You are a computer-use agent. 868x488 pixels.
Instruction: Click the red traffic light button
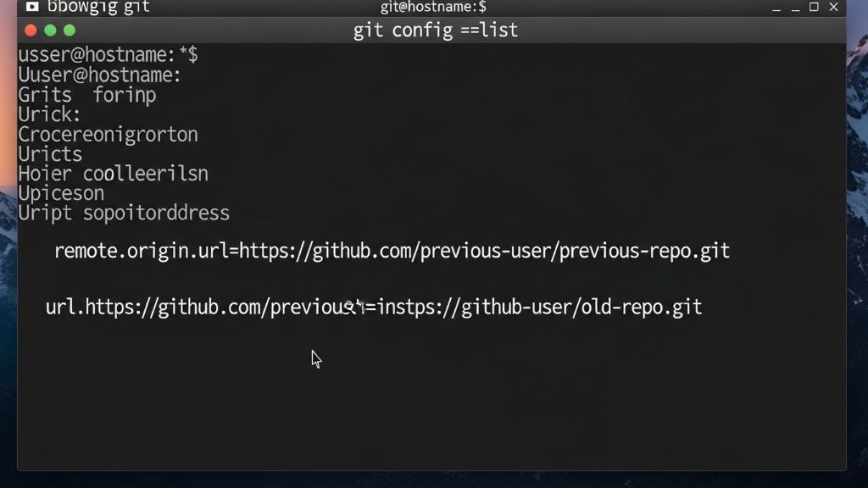click(31, 30)
